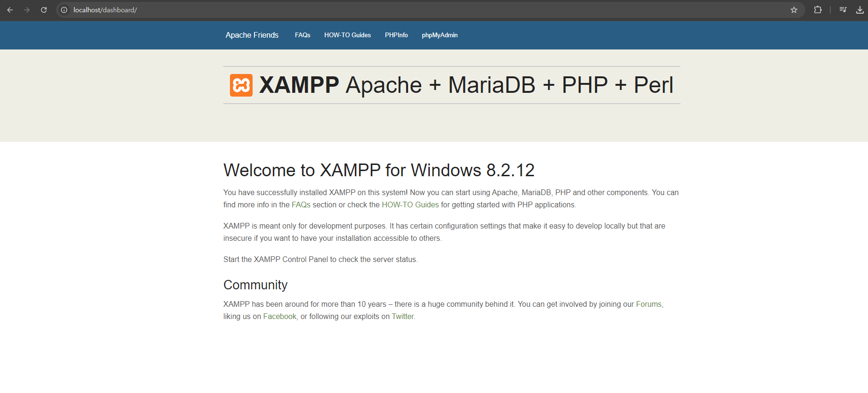The image size is (868, 393).
Task: Click the browser forward arrow
Action: [27, 10]
